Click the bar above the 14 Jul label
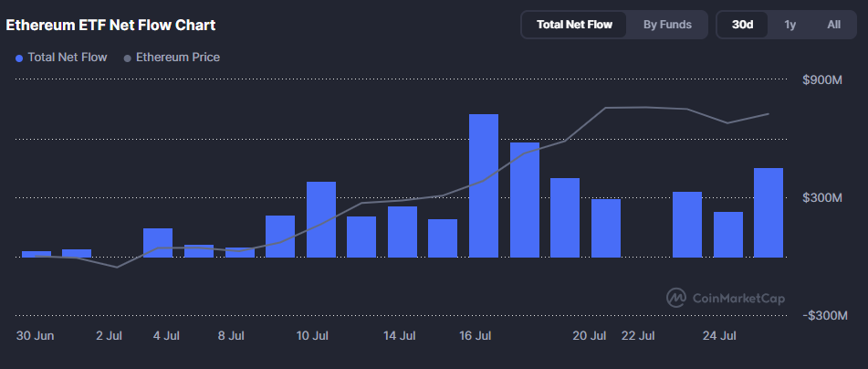Screen dimensions: 868x369 point(402,231)
